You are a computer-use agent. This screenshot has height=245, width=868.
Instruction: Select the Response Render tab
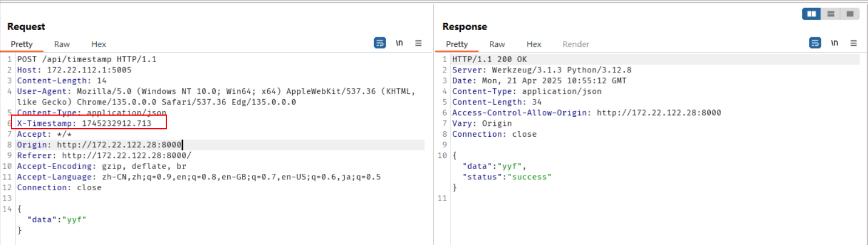click(x=576, y=44)
